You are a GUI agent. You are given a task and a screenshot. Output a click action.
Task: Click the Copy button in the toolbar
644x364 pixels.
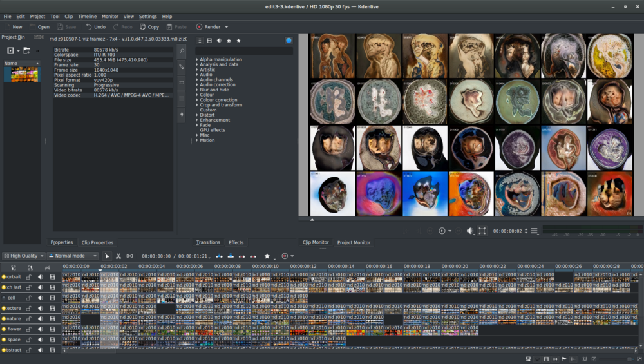click(149, 27)
